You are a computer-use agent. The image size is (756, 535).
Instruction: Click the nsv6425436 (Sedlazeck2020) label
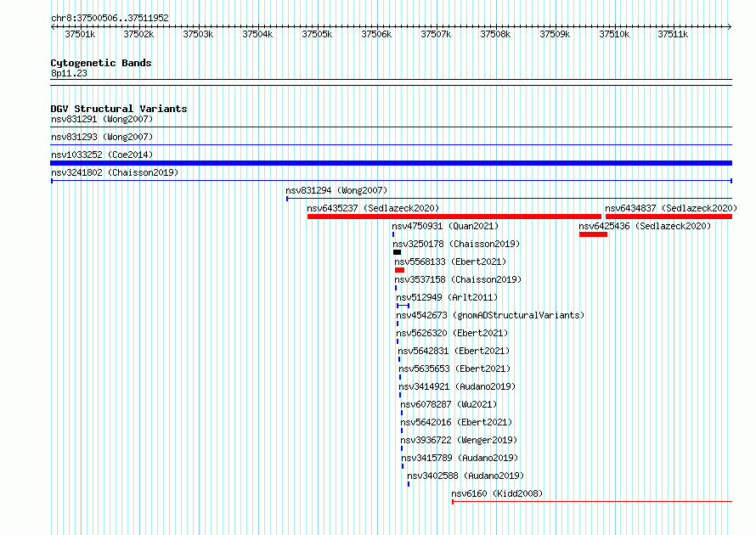click(x=645, y=226)
